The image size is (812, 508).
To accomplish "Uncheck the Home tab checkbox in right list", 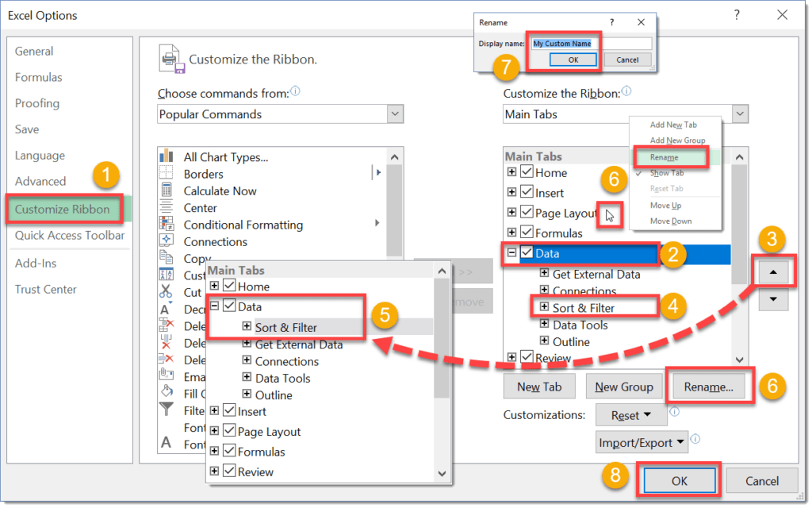I will point(527,171).
